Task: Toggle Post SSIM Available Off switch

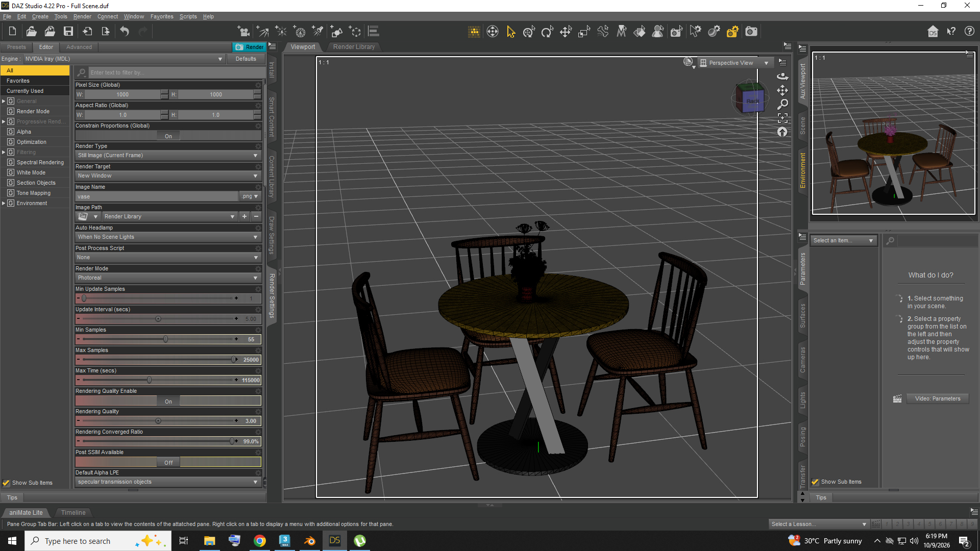Action: pos(168,463)
